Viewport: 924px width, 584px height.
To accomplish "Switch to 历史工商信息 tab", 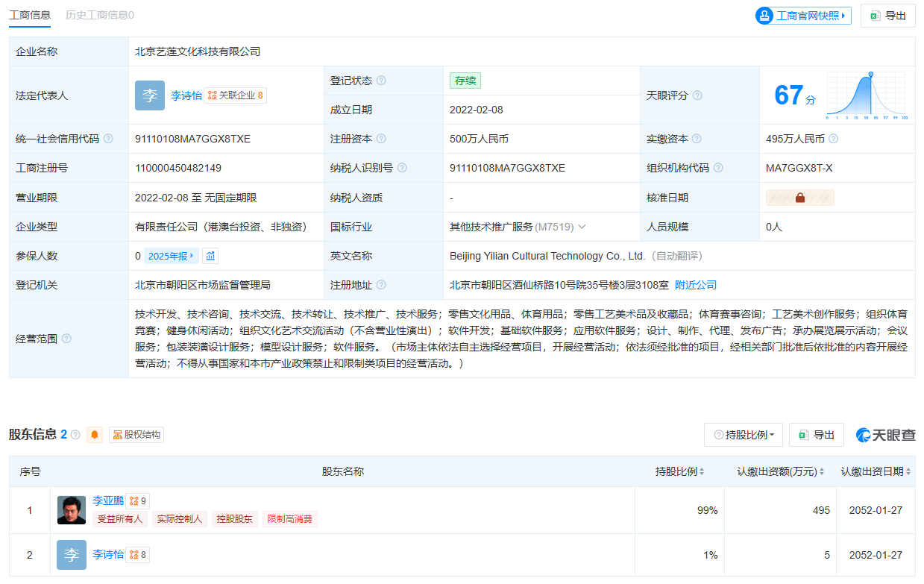I will click(x=100, y=15).
